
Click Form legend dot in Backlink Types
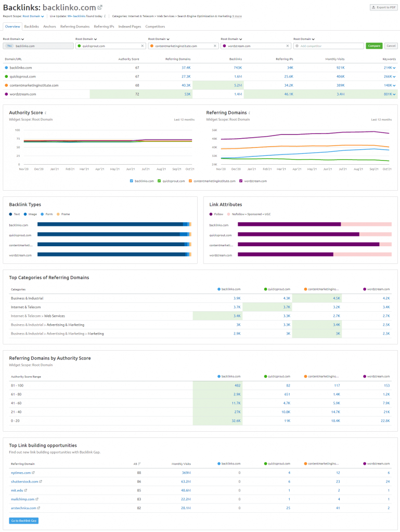click(x=42, y=214)
